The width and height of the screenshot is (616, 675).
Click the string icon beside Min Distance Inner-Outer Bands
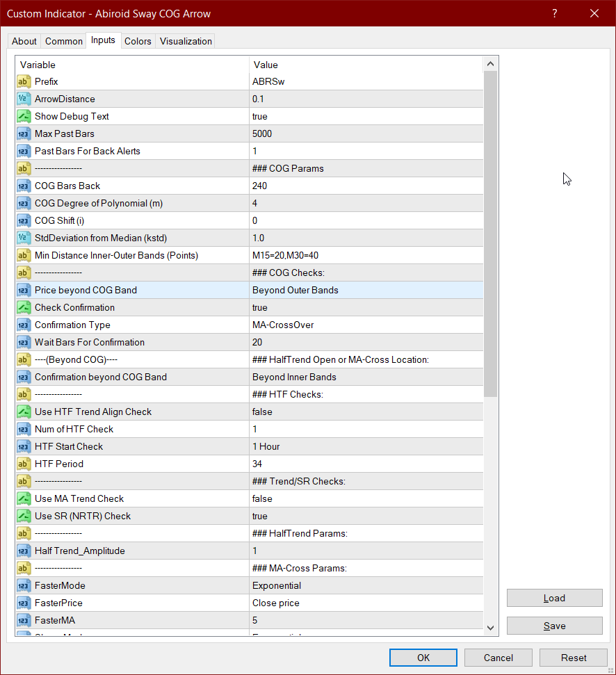(24, 255)
